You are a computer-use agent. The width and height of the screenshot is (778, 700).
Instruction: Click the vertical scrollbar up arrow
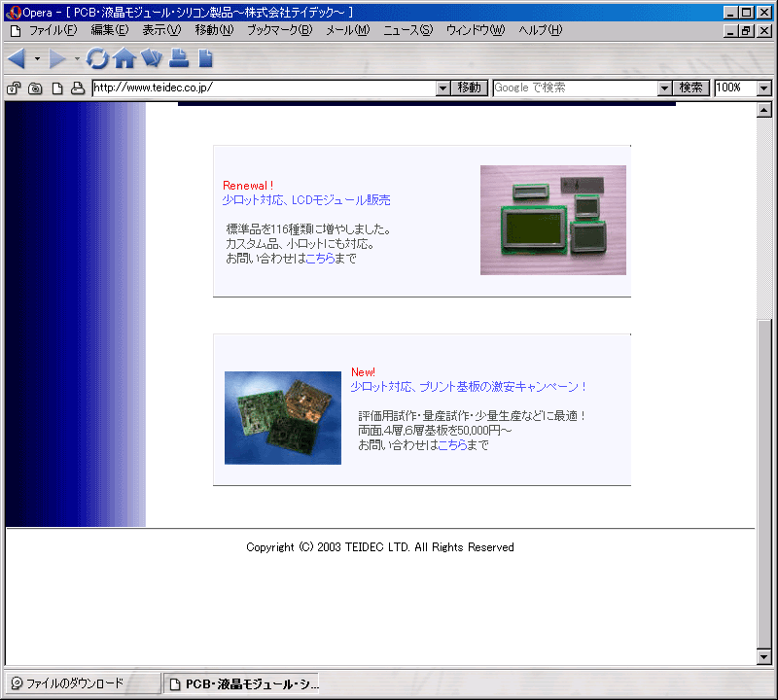click(x=764, y=110)
